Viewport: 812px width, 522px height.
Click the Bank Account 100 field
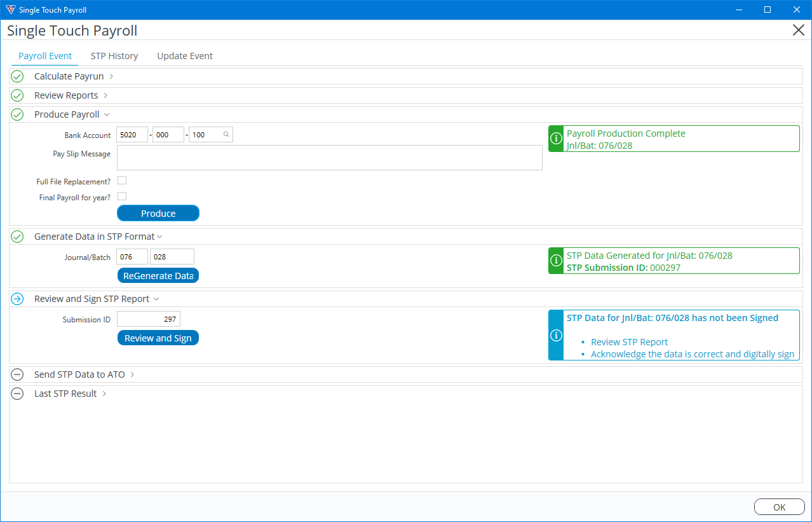point(211,135)
